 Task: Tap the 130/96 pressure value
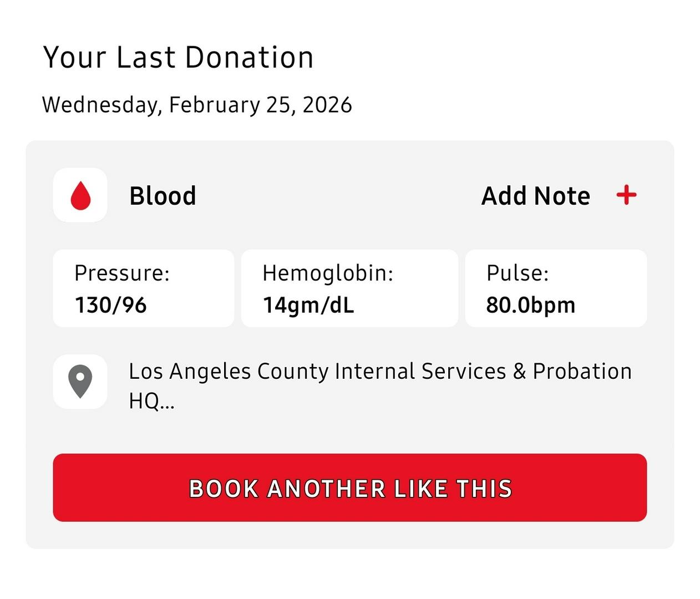tap(111, 305)
